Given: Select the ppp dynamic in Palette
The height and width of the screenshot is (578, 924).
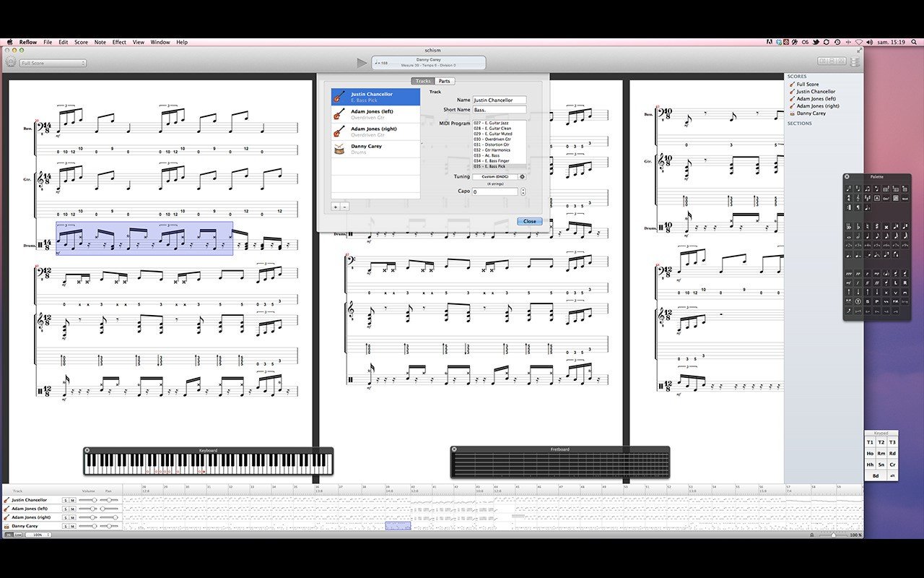Looking at the screenshot, I should tap(849, 274).
